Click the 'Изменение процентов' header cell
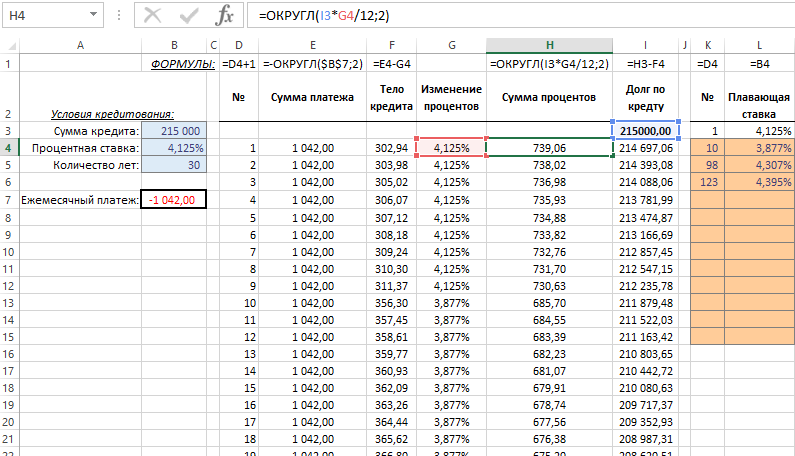 pyautogui.click(x=451, y=97)
